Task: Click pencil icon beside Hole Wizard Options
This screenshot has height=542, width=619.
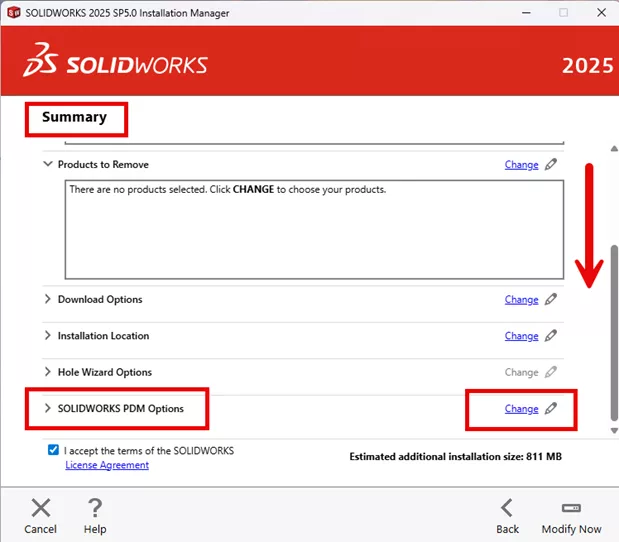Action: [x=551, y=372]
